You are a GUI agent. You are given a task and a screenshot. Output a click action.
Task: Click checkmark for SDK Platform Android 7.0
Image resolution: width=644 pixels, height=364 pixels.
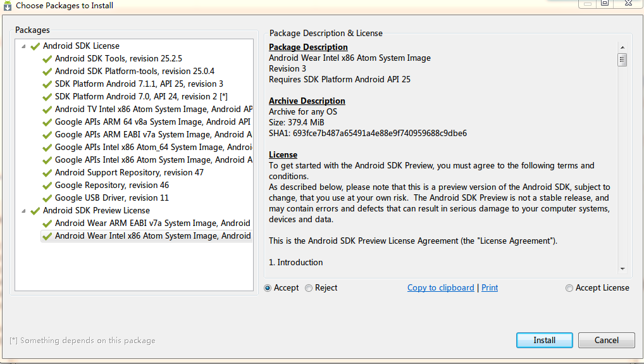tap(47, 97)
